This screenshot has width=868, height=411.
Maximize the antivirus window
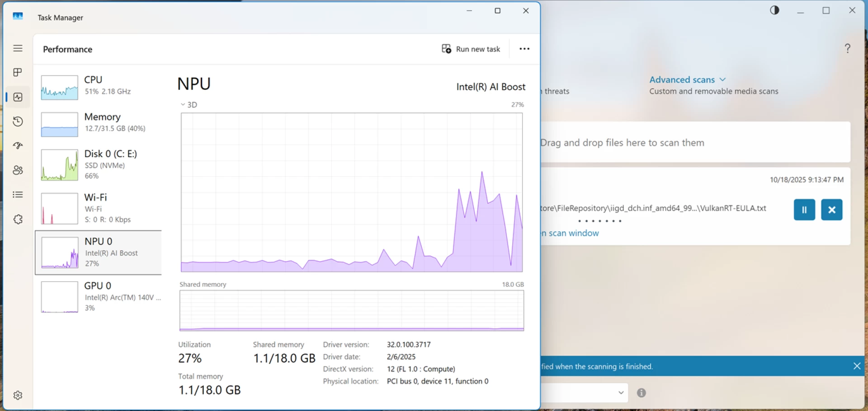click(x=826, y=10)
